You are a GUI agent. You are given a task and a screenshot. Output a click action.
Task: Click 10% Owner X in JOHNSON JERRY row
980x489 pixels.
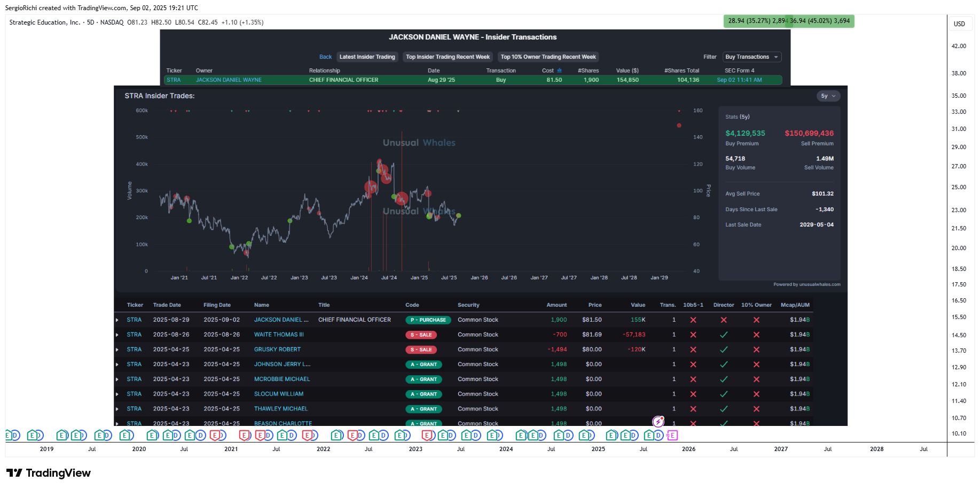click(756, 364)
